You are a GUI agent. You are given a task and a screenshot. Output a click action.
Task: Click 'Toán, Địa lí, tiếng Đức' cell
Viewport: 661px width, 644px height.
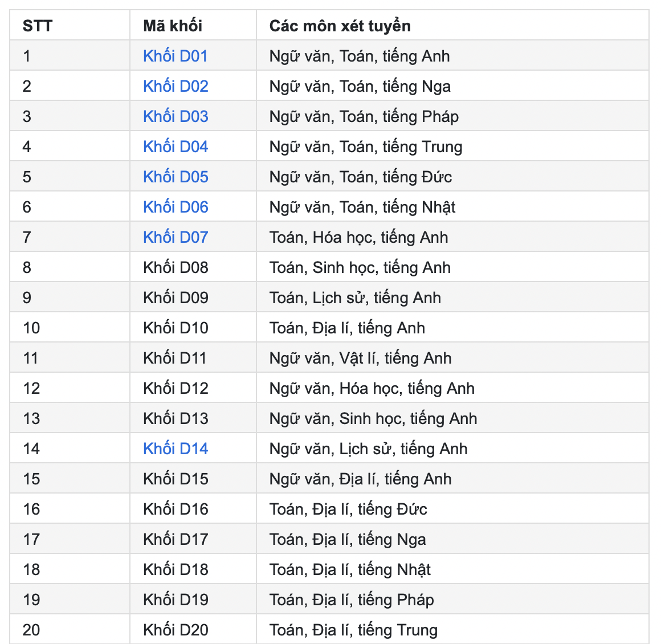(x=348, y=509)
